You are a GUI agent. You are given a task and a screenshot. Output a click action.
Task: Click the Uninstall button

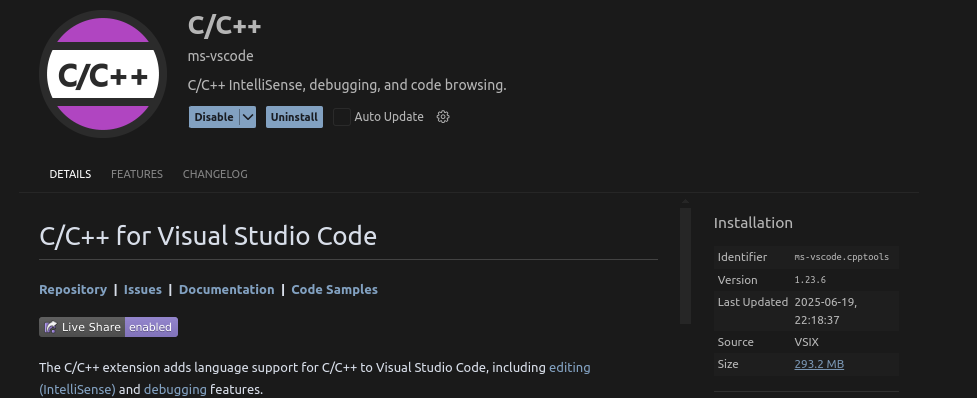pos(294,117)
